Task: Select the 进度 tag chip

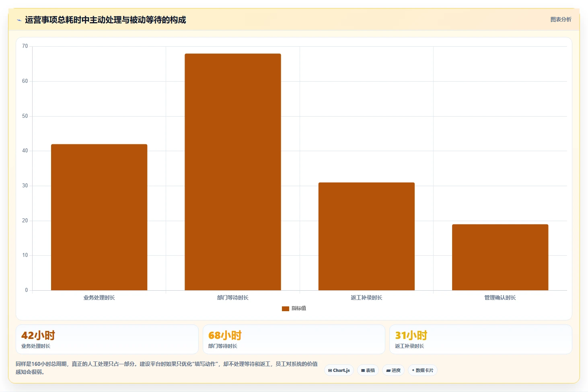Action: [393, 370]
